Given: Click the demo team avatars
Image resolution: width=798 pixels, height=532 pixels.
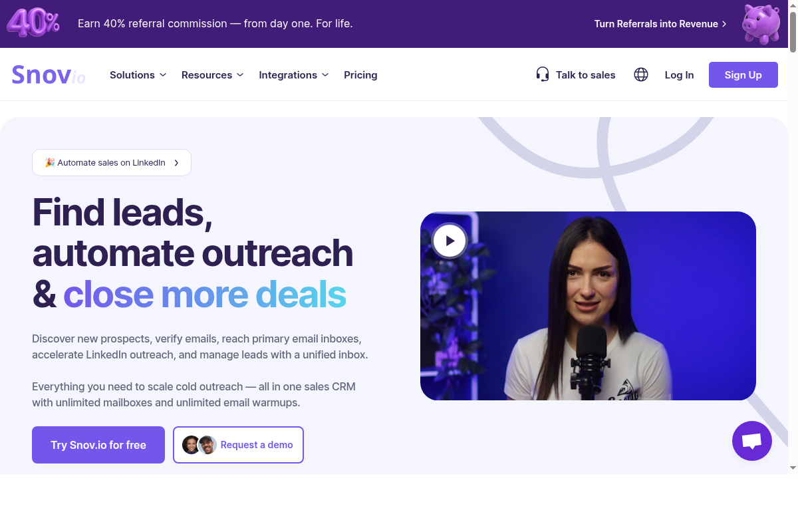Looking at the screenshot, I should point(199,445).
